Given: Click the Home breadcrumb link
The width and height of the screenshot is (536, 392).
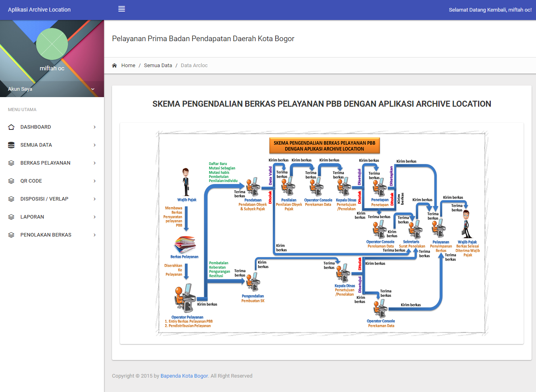Looking at the screenshot, I should 128,66.
